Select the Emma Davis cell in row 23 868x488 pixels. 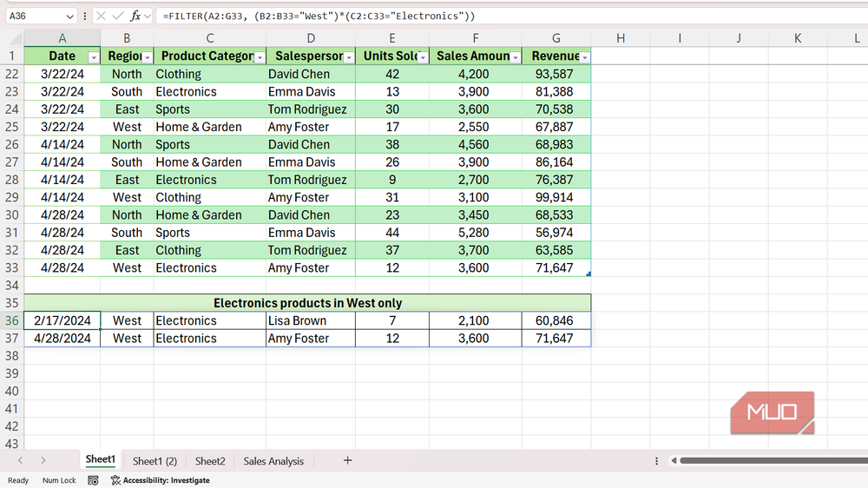pos(311,91)
